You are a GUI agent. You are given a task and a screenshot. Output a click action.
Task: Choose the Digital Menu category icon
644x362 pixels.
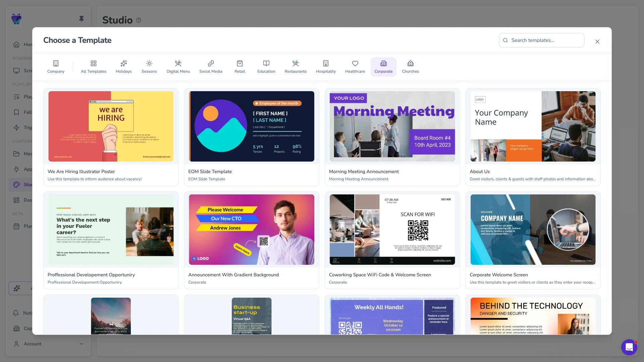coord(178,63)
